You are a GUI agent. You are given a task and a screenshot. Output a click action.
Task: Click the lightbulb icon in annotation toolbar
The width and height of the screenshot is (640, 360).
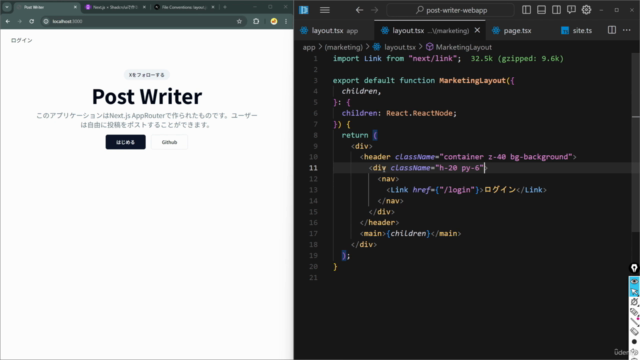(634, 268)
